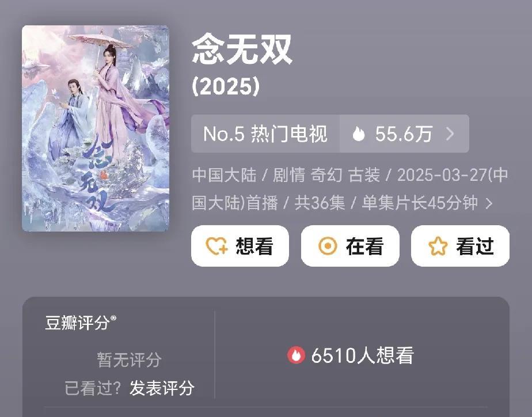Open the 念无双 poster thumbnail
The height and width of the screenshot is (417, 532).
tap(96, 128)
